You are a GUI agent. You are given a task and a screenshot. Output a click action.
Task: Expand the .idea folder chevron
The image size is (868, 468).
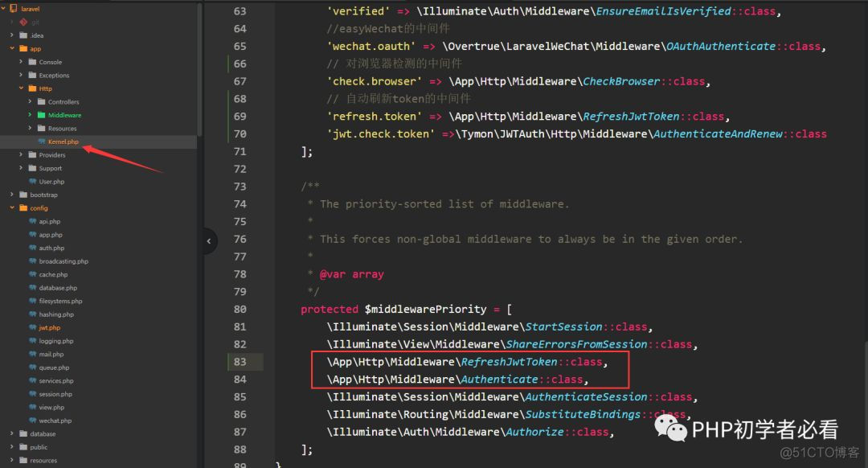point(12,35)
